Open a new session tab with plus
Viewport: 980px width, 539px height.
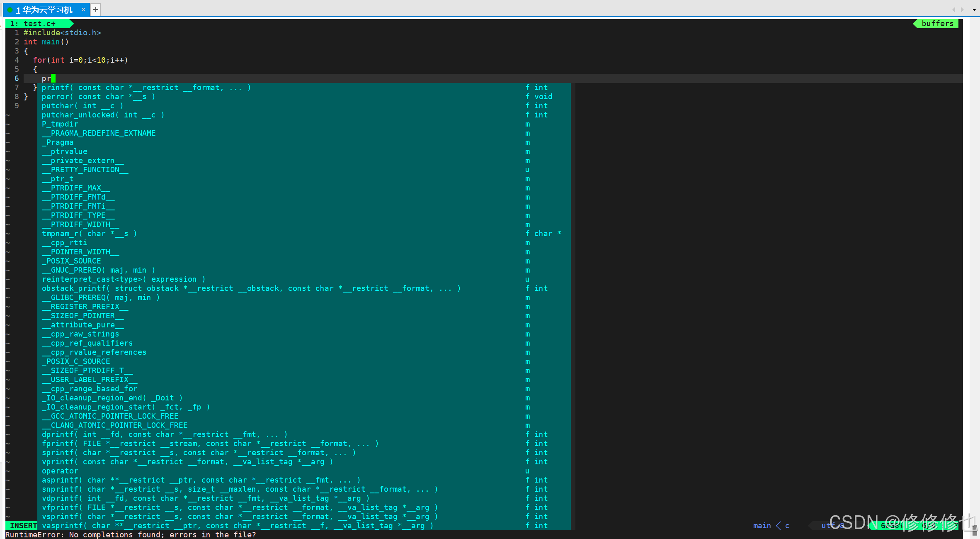(95, 10)
